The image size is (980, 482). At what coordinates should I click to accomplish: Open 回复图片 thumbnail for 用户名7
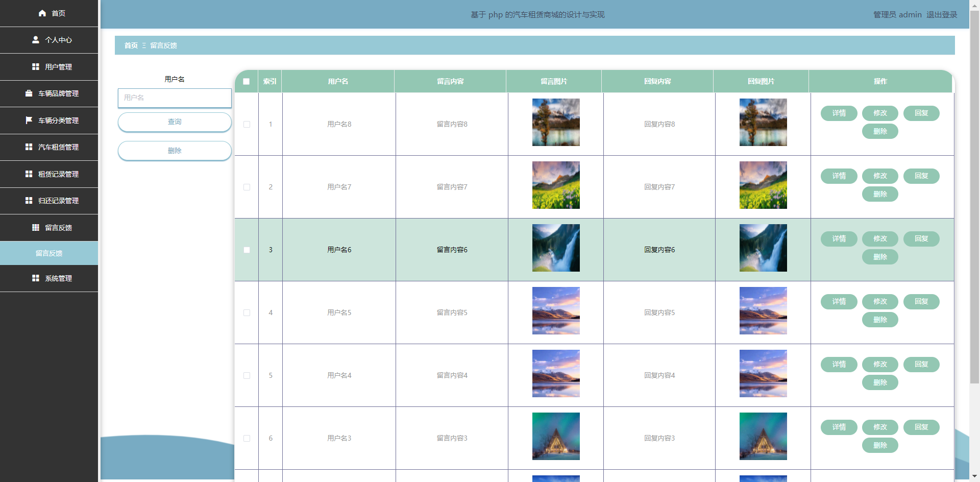[x=763, y=185]
